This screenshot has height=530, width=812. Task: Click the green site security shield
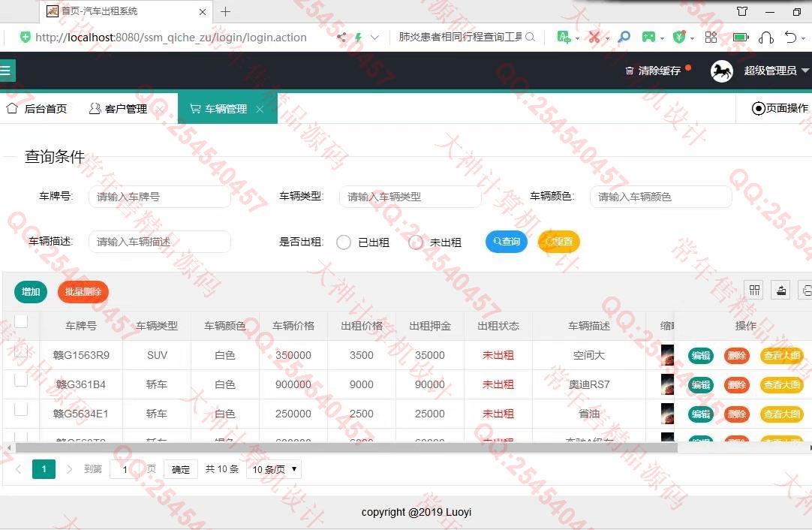click(24, 38)
